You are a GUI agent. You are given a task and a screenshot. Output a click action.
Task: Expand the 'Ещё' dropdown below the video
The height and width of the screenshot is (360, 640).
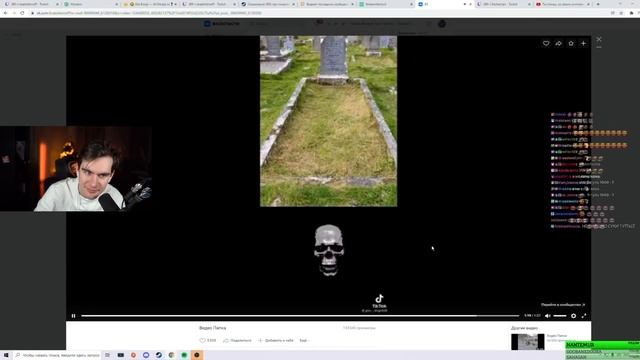304,340
